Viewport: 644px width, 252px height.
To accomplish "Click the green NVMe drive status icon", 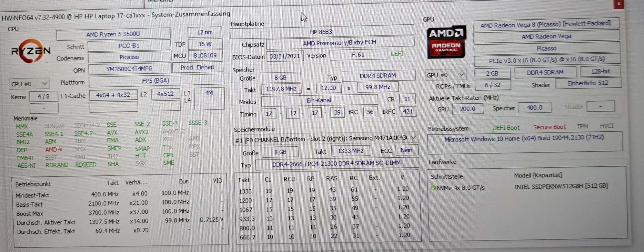I will click(433, 188).
